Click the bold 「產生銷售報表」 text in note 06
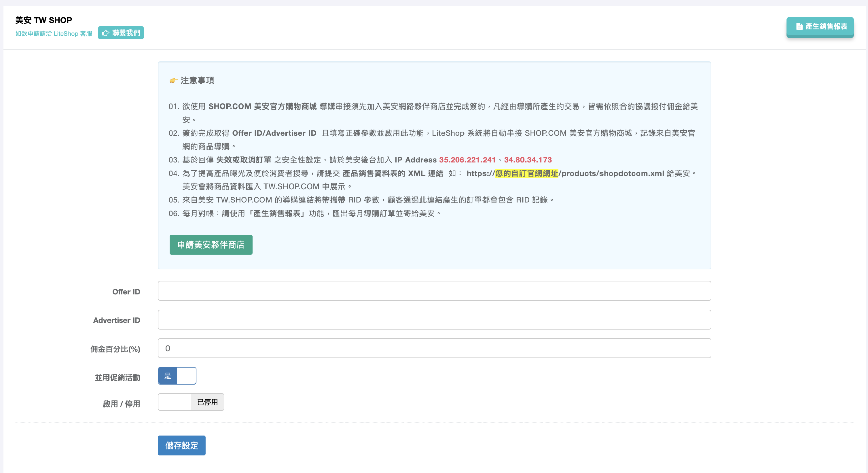This screenshot has height=473, width=868. tap(277, 213)
